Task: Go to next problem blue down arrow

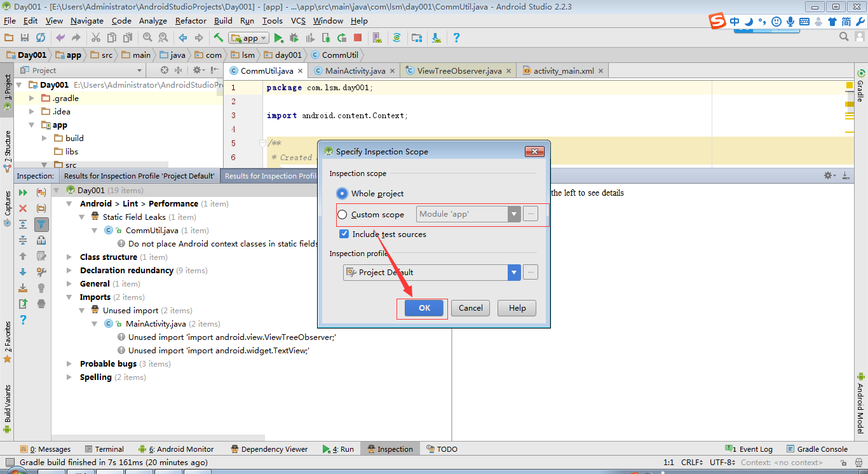Action: tap(23, 272)
